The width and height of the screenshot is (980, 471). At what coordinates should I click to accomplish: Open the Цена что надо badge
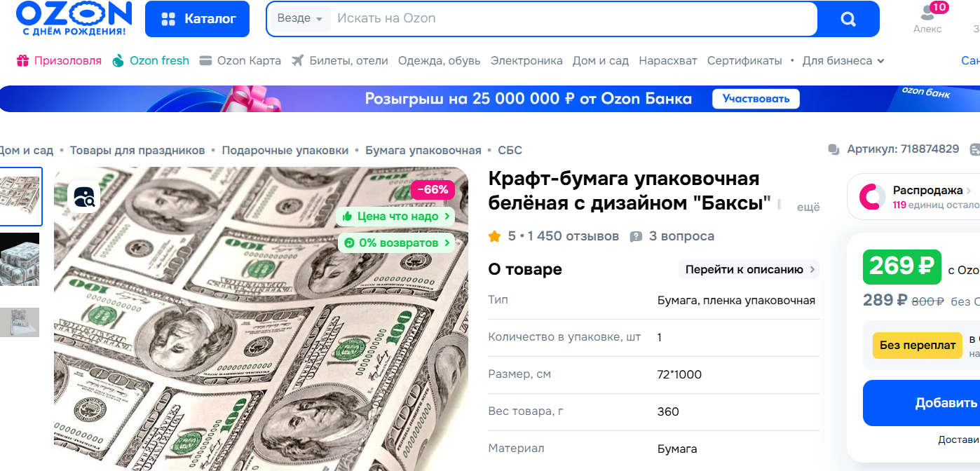click(395, 217)
